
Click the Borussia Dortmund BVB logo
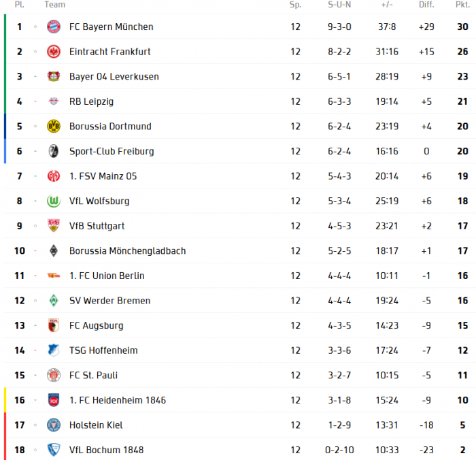[x=54, y=127]
